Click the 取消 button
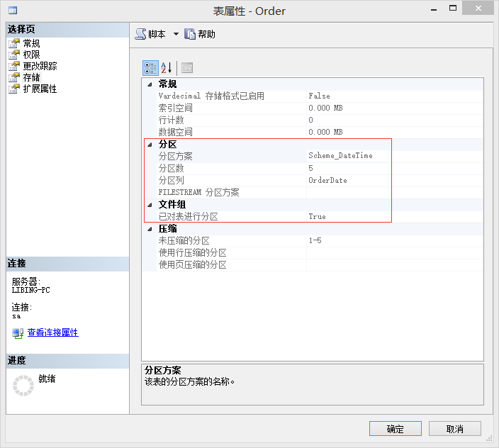This screenshot has height=448, width=499. 455,429
